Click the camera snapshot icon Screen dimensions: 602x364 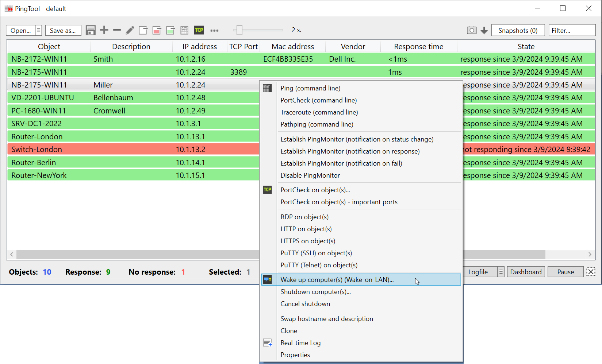pos(472,30)
